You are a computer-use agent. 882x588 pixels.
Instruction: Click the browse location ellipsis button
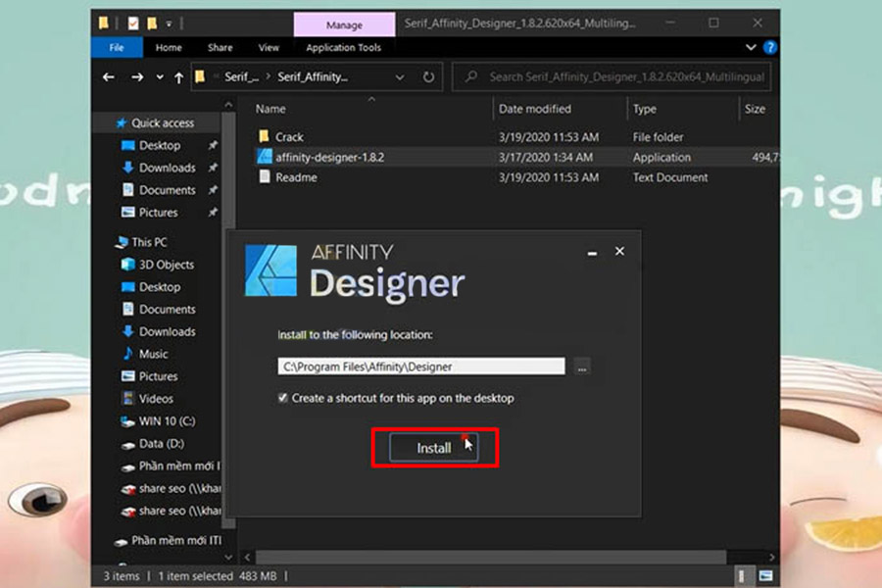(x=582, y=367)
